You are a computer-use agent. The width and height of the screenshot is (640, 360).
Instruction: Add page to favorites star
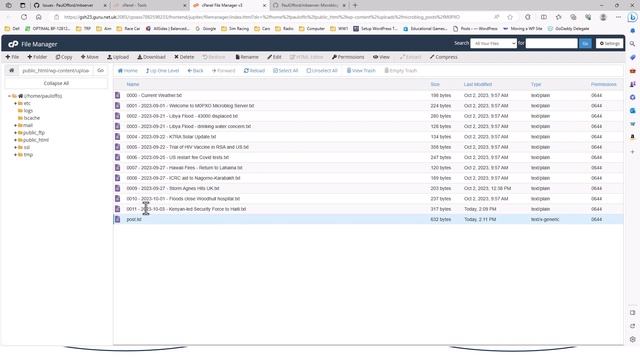(x=510, y=17)
